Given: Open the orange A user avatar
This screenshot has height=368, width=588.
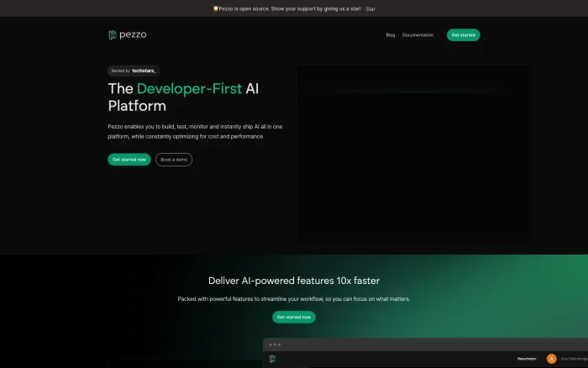Looking at the screenshot, I should [551, 359].
